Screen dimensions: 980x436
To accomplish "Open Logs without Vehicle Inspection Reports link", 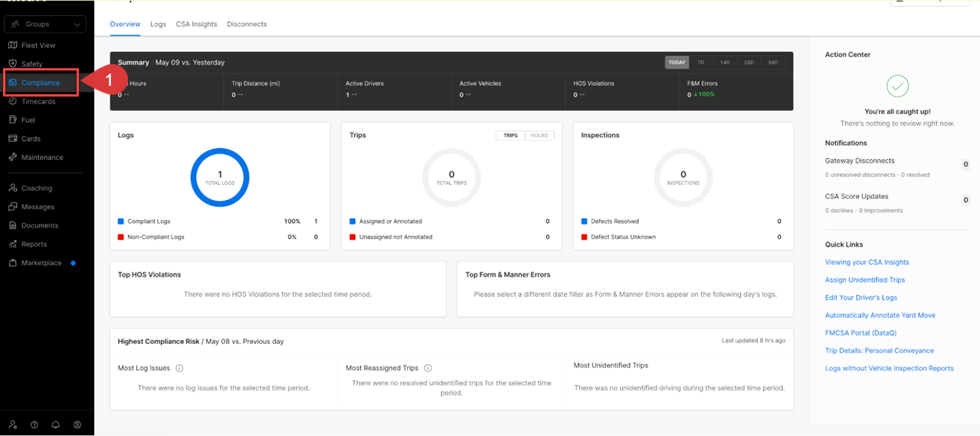I will tap(890, 369).
